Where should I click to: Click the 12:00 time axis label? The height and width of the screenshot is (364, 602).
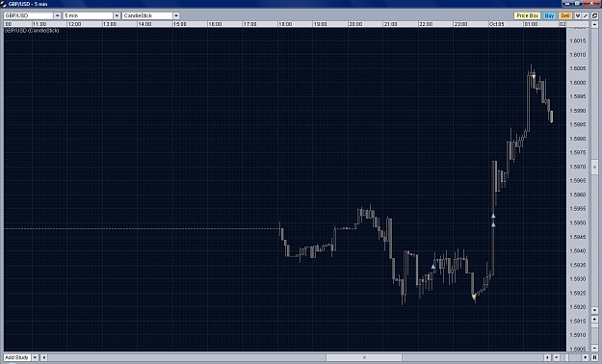(x=74, y=24)
